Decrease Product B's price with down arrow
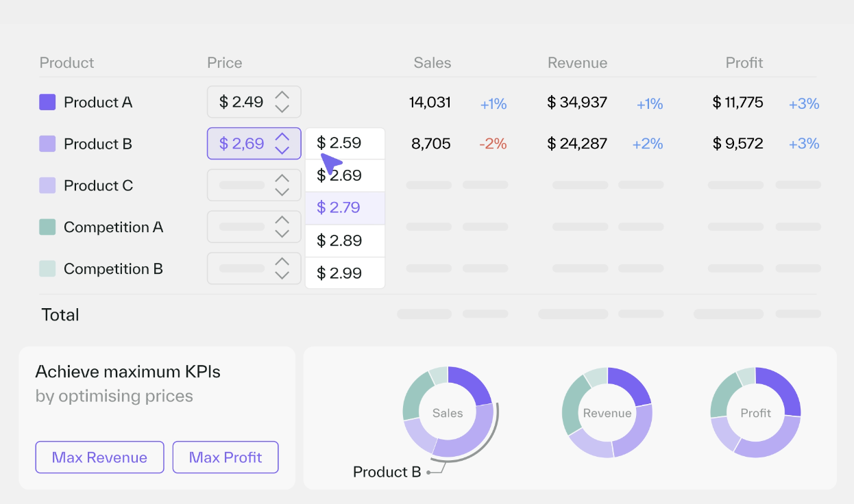This screenshot has width=854, height=504. point(282,149)
